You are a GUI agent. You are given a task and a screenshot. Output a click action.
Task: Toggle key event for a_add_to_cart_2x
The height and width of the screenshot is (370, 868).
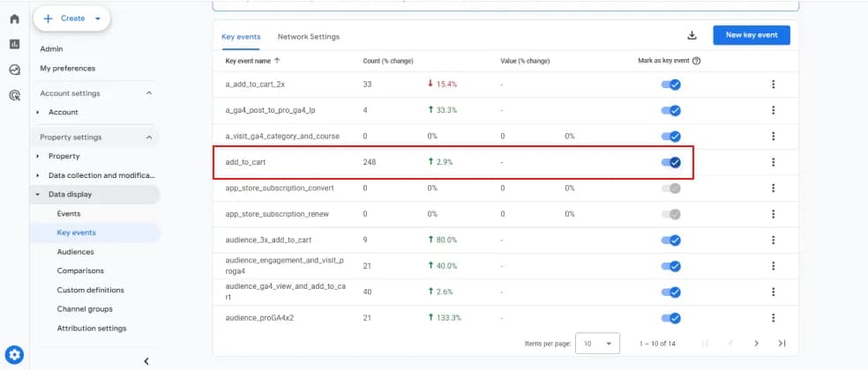(x=671, y=85)
